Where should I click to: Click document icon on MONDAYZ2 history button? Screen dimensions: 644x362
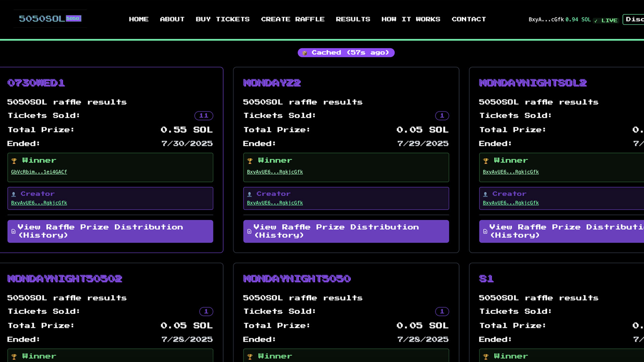[x=249, y=231]
